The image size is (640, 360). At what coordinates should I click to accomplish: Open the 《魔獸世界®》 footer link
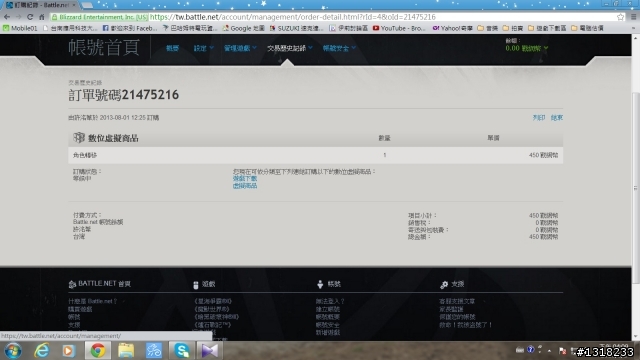211,309
